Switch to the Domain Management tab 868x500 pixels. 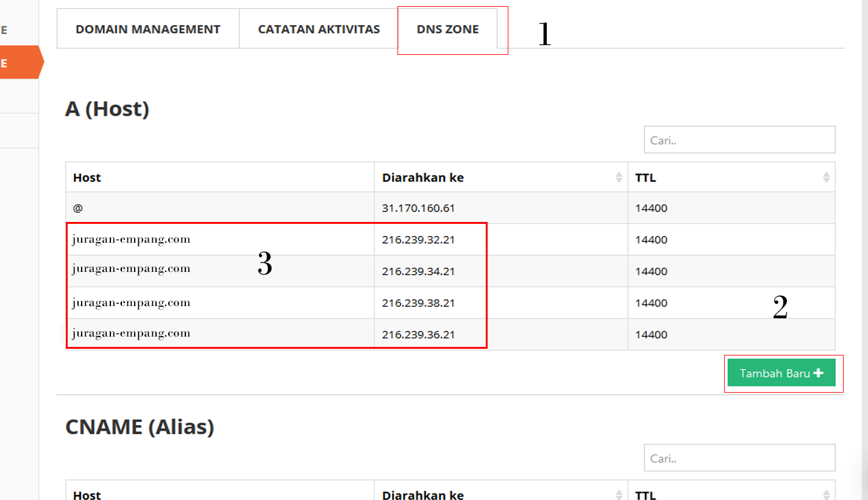(148, 29)
